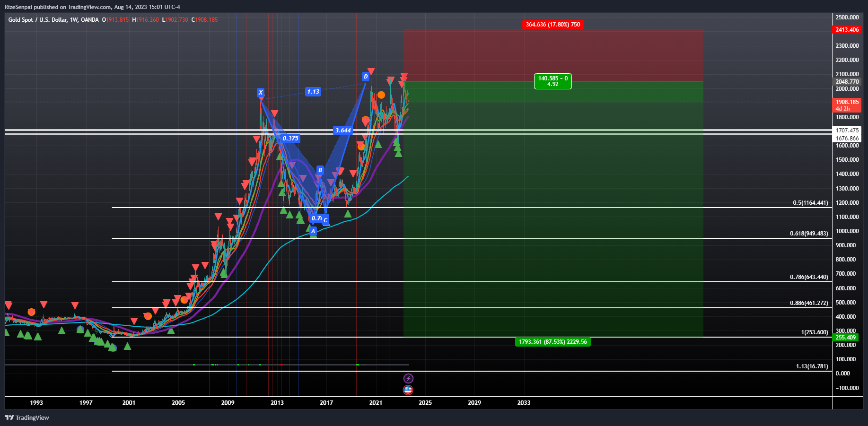
Task: Open the TradingView logo link
Action: [27, 417]
